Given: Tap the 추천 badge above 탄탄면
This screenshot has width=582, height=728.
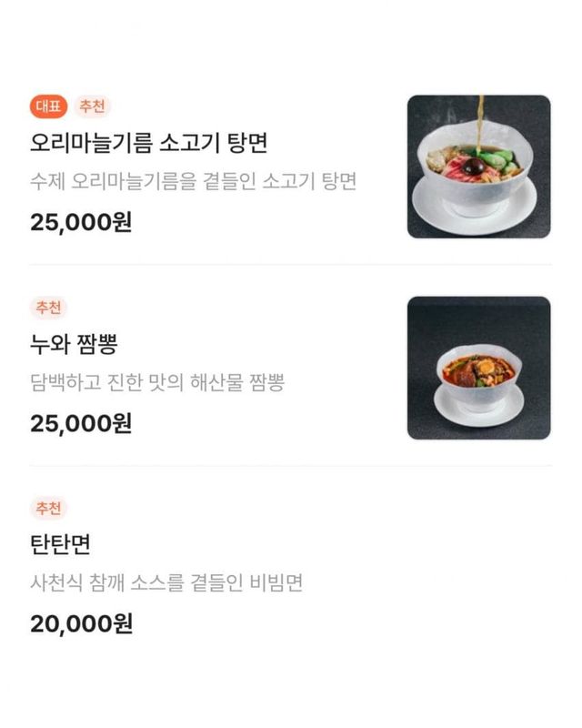Looking at the screenshot, I should click(x=49, y=509).
